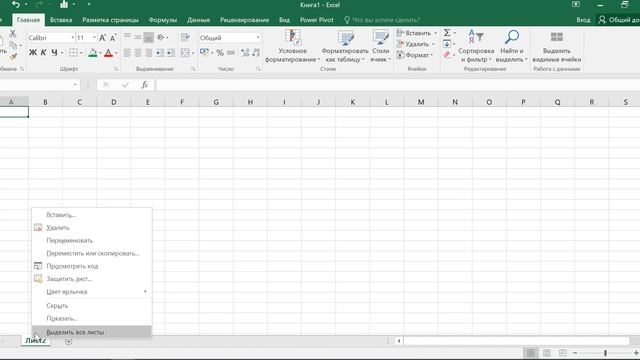Viewport: 640px width, 360px height.
Task: Click Формат in the Ячейки group
Action: [413, 55]
